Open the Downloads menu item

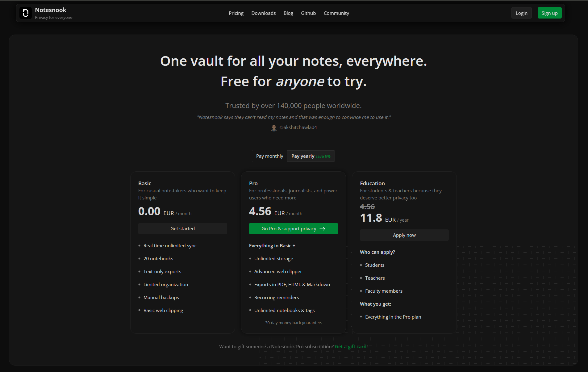tap(263, 13)
